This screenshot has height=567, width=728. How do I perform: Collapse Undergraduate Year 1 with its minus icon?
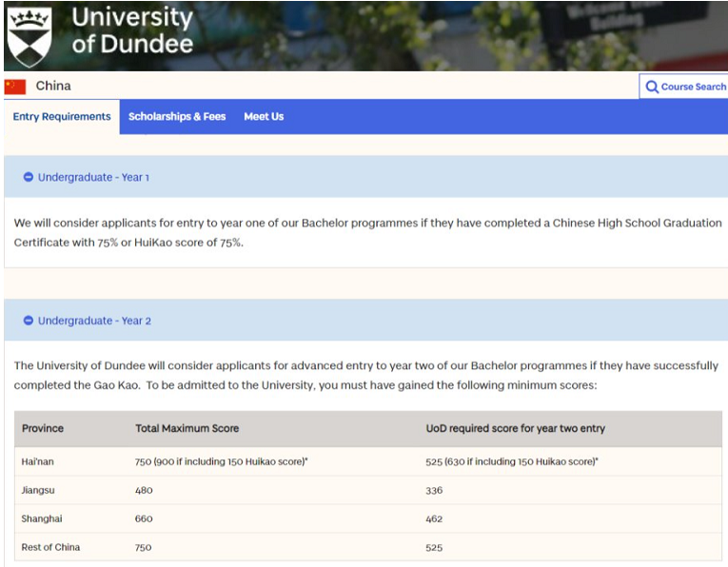coord(29,177)
